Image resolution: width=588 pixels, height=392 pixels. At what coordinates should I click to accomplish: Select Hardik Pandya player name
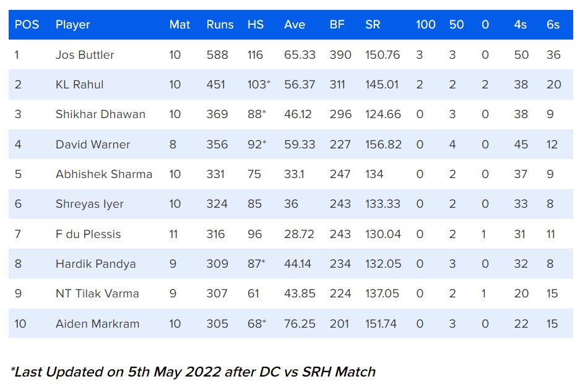point(95,264)
